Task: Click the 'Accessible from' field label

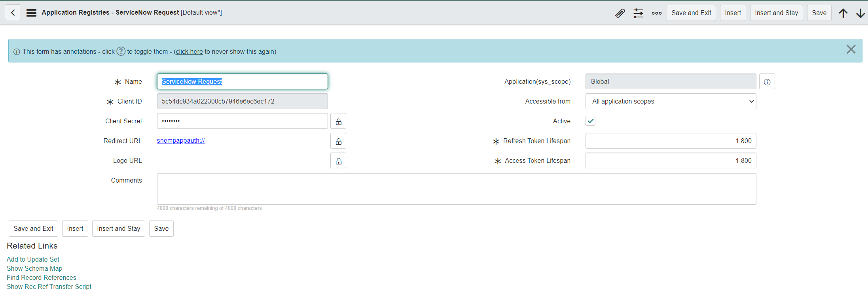Action: point(548,101)
